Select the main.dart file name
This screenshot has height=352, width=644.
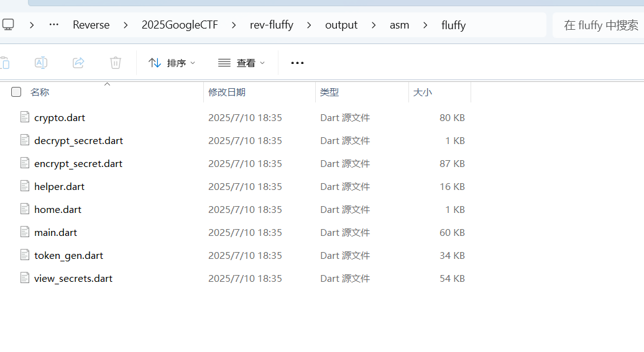point(55,233)
